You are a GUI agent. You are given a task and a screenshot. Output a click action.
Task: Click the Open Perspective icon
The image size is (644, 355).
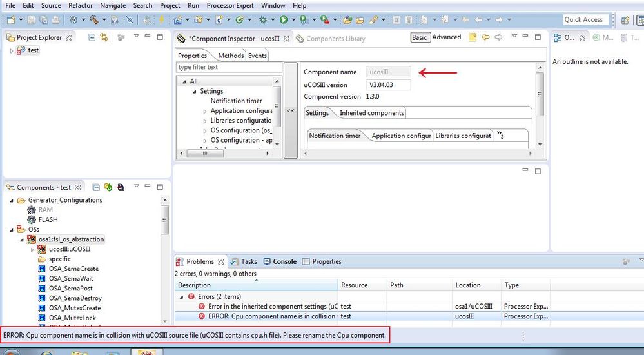click(x=625, y=20)
